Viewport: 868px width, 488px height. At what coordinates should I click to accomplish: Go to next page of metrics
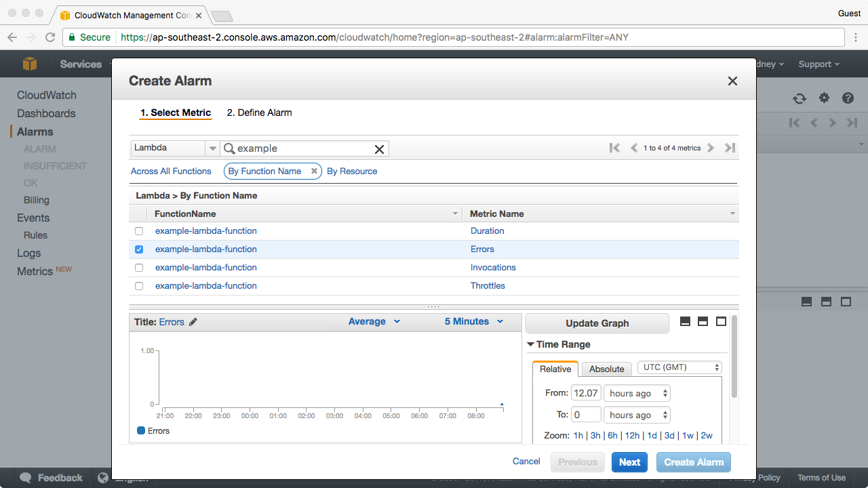711,148
